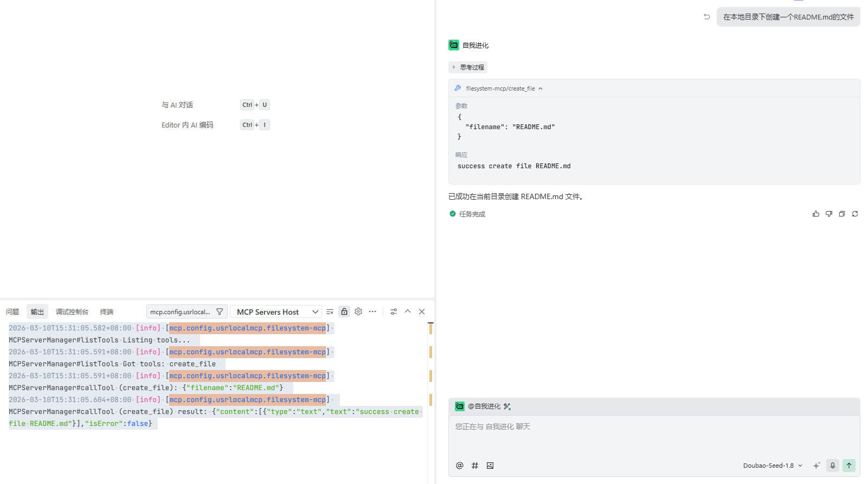Click the sparkle prompt enhance icon
The image size is (868, 484).
816,466
